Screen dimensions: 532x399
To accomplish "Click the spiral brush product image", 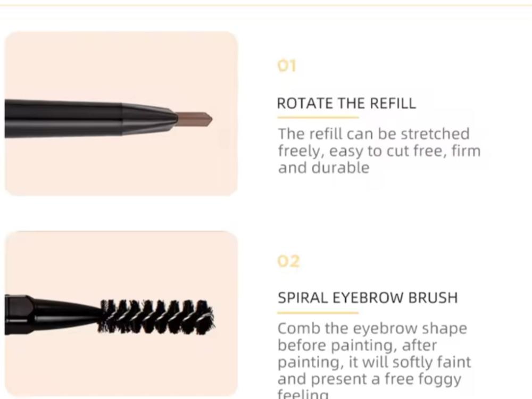I will (x=121, y=314).
